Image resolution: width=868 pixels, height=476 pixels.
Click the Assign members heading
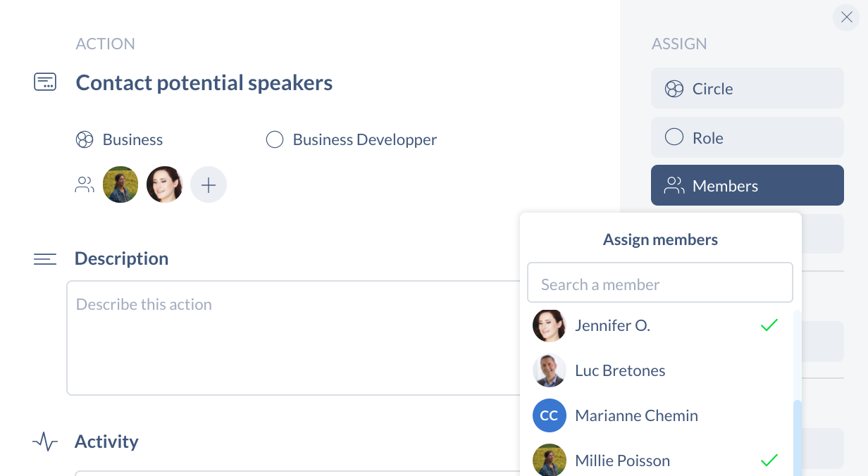660,239
